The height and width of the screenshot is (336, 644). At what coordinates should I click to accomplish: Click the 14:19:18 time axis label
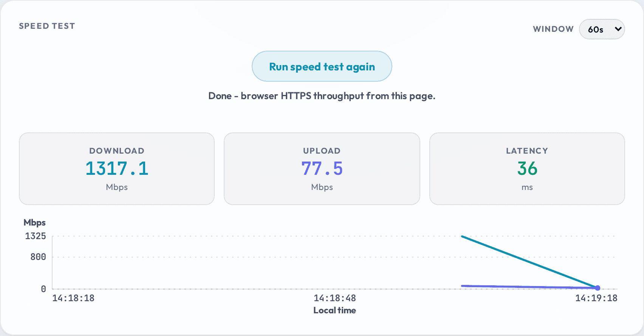pyautogui.click(x=596, y=298)
